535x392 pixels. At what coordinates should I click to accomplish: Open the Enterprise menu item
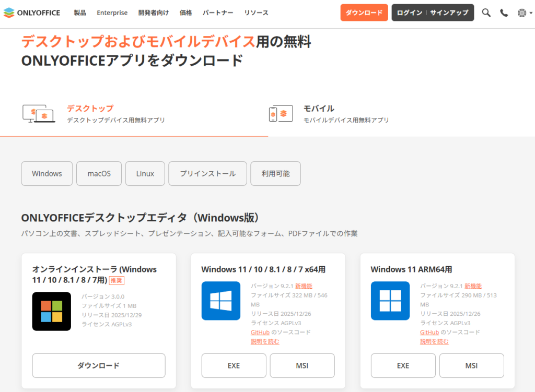pos(112,13)
